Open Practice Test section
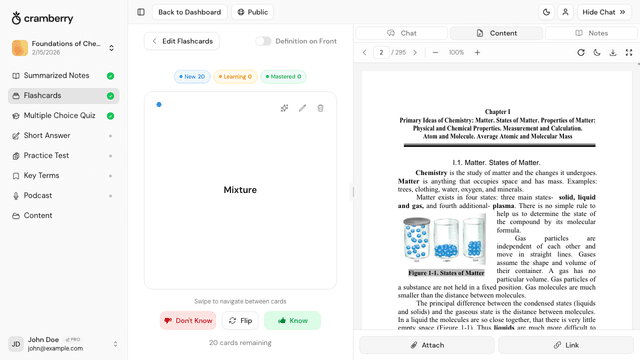The width and height of the screenshot is (640, 360). tap(64, 156)
